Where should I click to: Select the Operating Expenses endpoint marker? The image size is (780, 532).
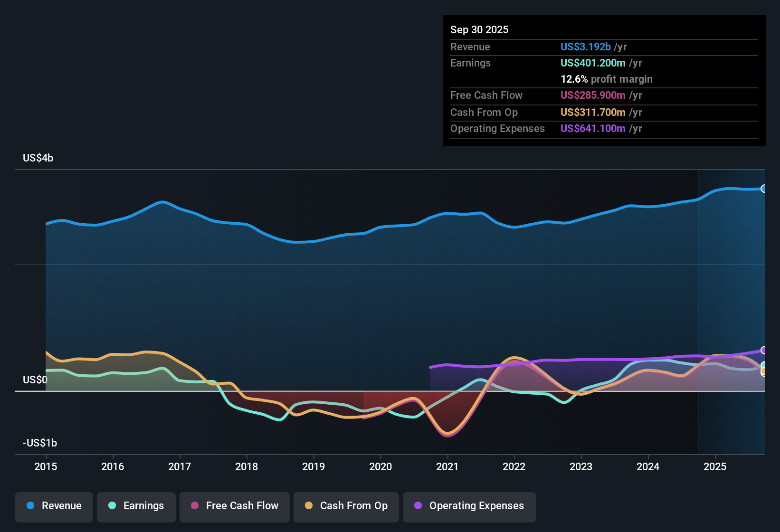[x=764, y=350]
